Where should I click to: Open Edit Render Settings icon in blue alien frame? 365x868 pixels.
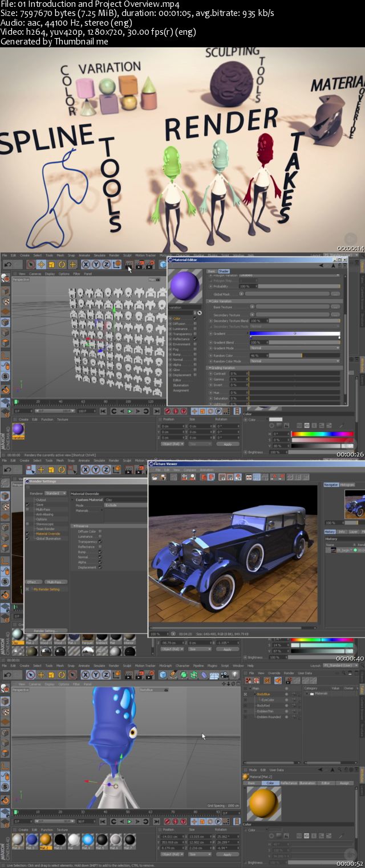pos(150,675)
